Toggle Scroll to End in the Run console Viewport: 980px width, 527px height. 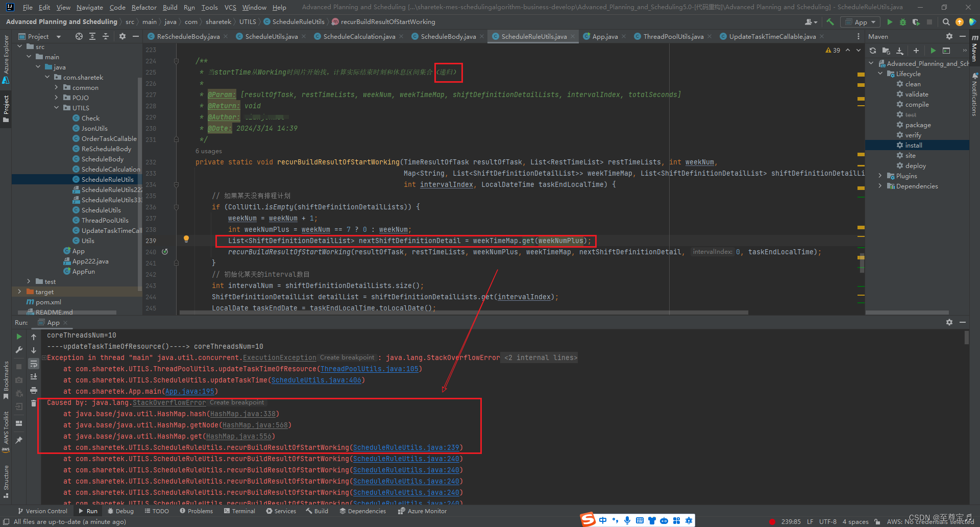(x=34, y=377)
